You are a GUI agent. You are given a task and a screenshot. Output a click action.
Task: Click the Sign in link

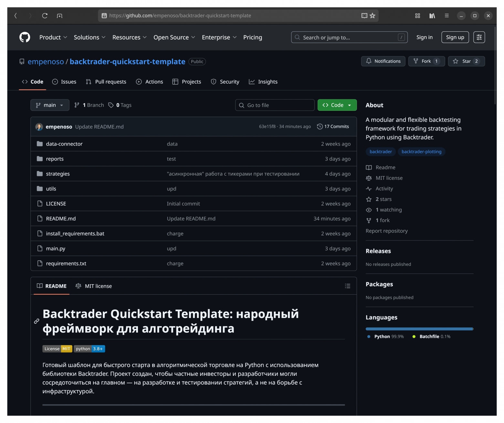424,37
